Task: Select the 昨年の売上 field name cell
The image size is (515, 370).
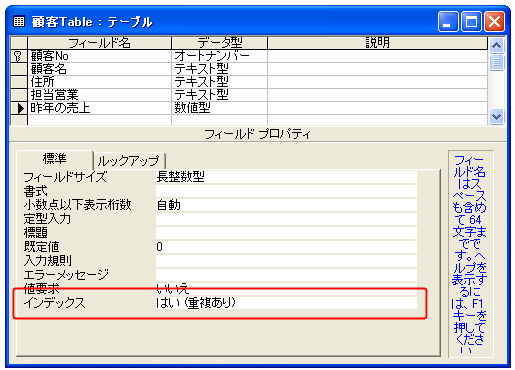Action: 99,108
